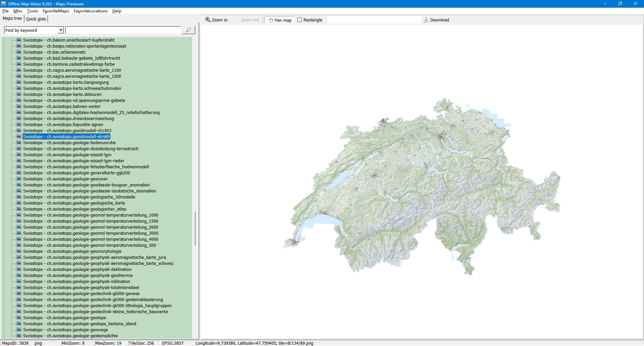Switch to the Quick goto tab
Image resolution: width=644 pixels, height=346 pixels.
[x=36, y=19]
